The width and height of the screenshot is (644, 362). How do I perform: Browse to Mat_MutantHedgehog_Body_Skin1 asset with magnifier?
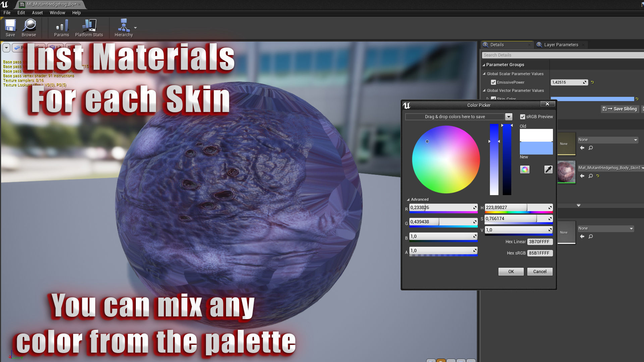tap(591, 176)
